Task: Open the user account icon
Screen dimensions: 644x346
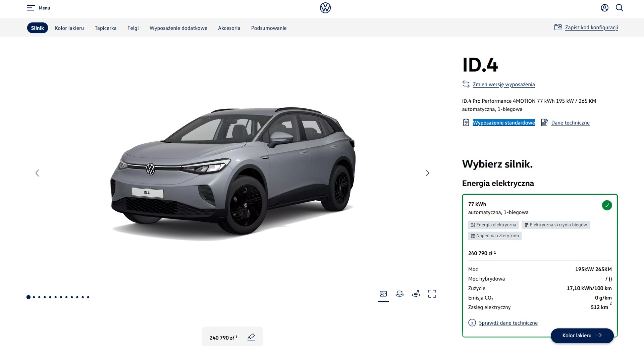Action: click(604, 8)
